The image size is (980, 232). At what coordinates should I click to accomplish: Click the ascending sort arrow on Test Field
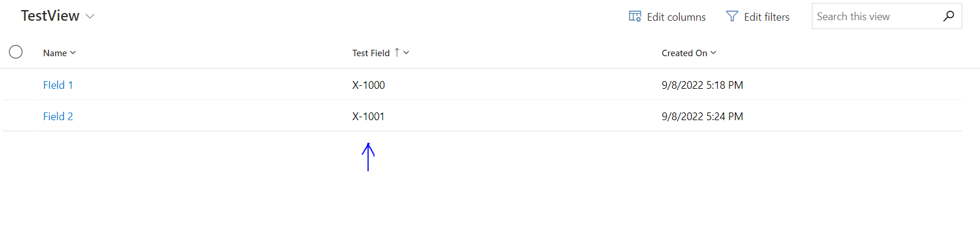coord(397,53)
